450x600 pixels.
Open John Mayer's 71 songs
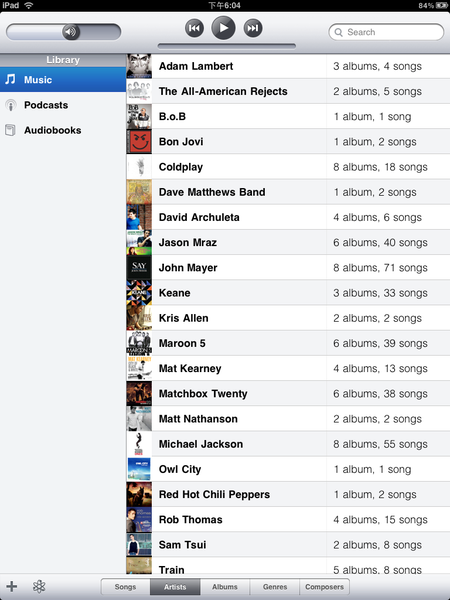(380, 267)
